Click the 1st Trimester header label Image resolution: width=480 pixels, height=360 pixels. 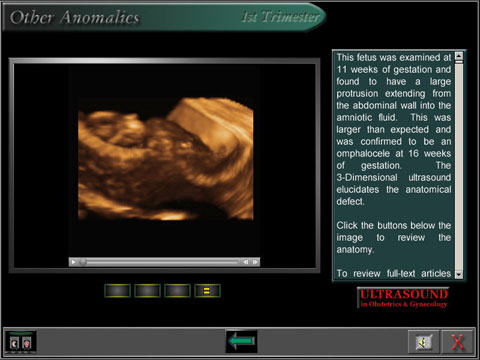point(280,17)
